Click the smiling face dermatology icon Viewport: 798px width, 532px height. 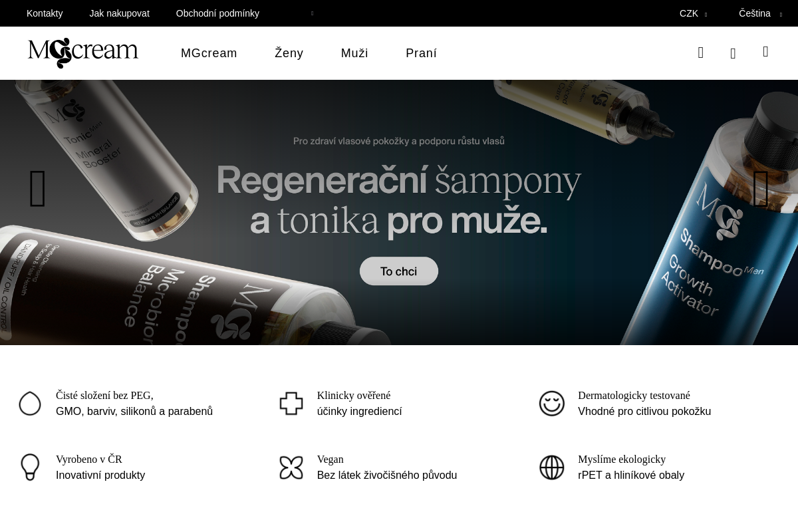coord(552,404)
